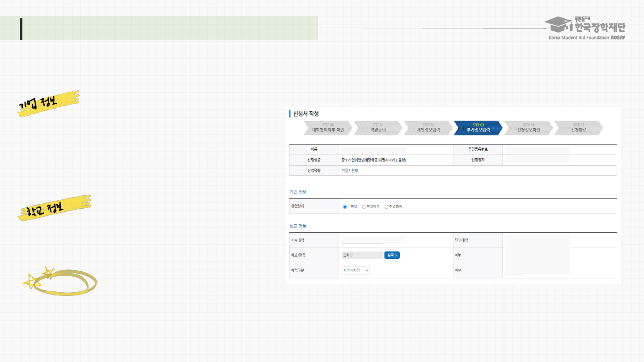Screen dimensions: 644x362
Task: Select the 기취업 radio button
Action: [x=345, y=206]
